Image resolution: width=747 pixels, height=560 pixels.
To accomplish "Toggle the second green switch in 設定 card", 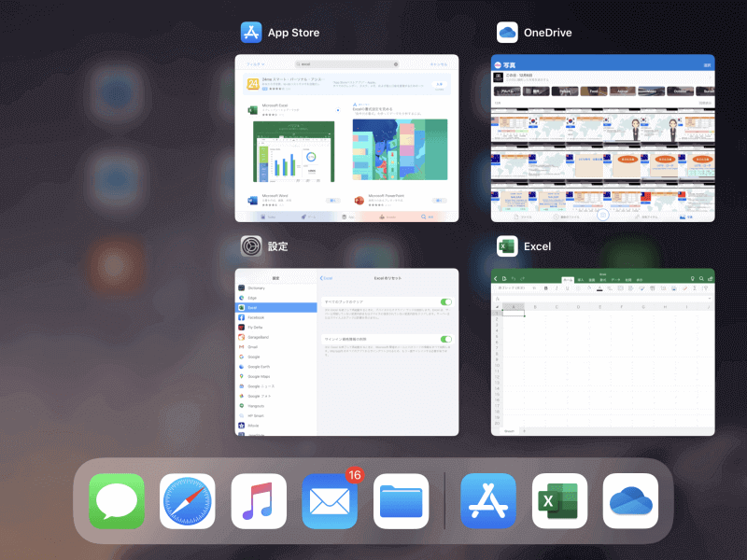I will pyautogui.click(x=446, y=339).
